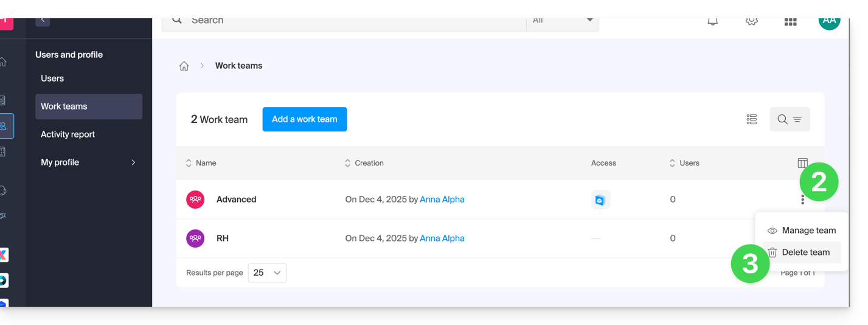Open Anna Alpha link in Advanced row
This screenshot has height=325, width=868.
(442, 200)
